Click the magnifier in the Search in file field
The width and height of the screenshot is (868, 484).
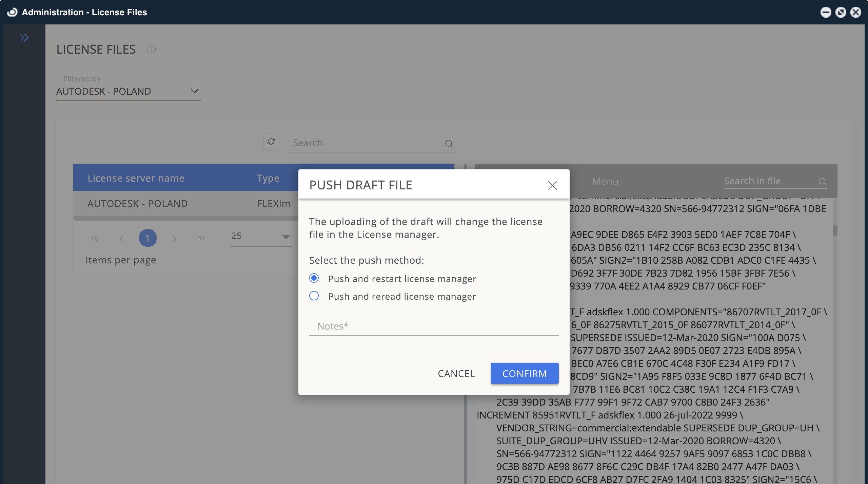[823, 182]
